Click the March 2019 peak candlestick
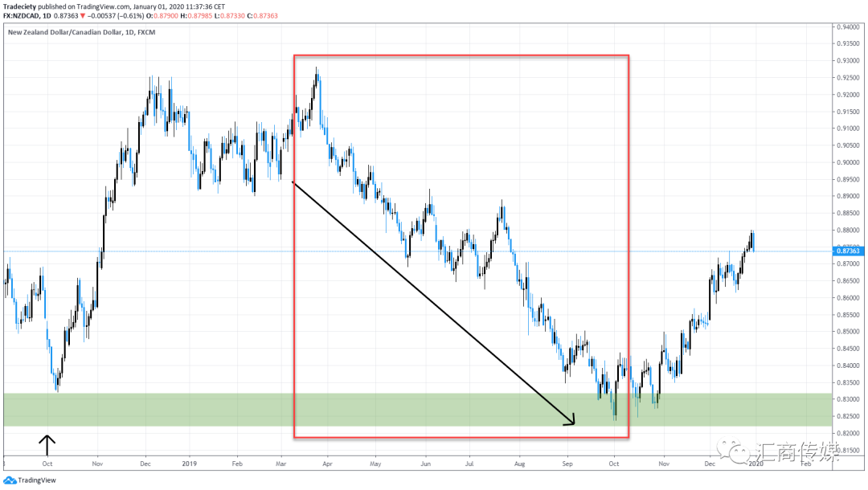Screen dimensions: 868x490 (317, 77)
